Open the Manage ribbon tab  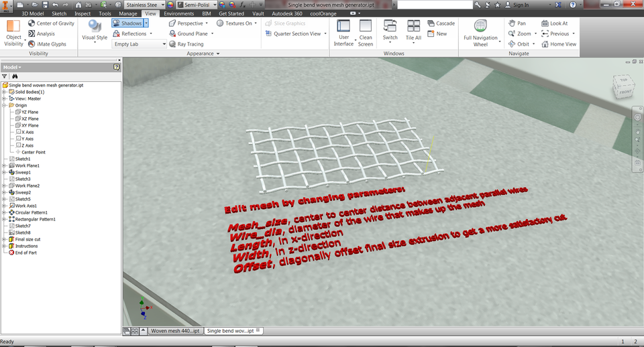coord(127,13)
